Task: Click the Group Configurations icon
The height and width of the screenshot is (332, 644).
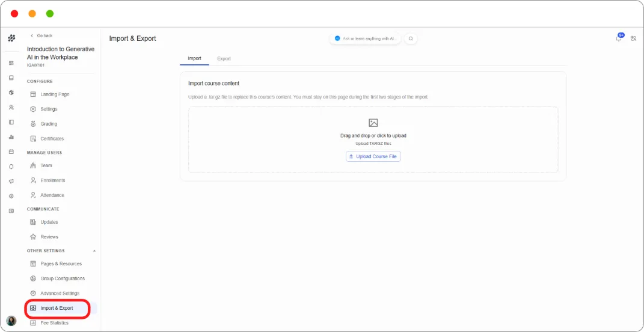Action: click(x=33, y=278)
